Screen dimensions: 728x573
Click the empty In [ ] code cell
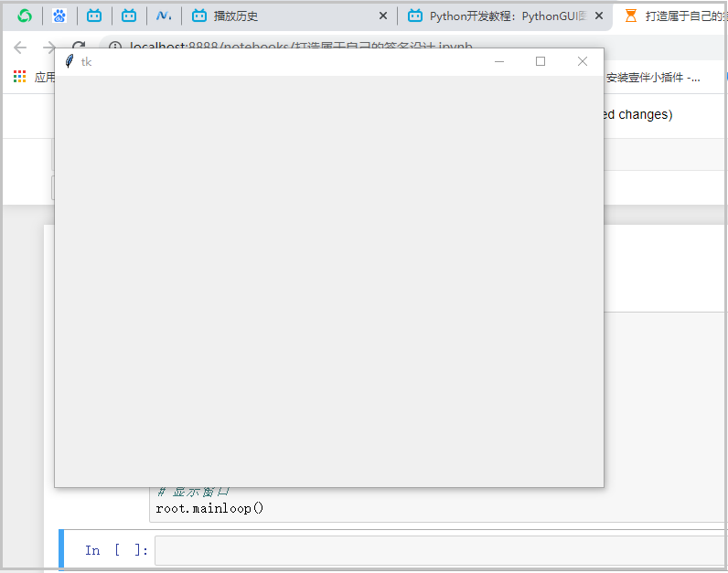point(441,550)
